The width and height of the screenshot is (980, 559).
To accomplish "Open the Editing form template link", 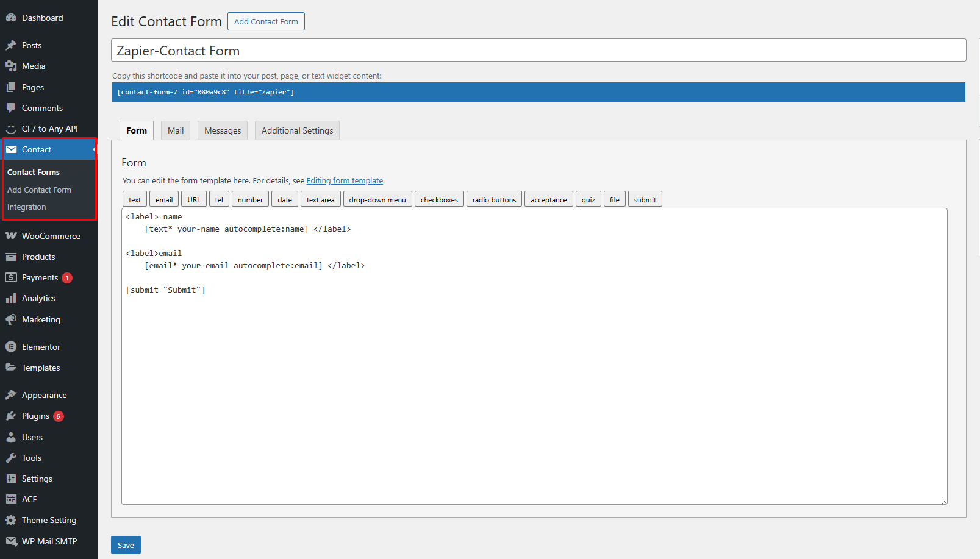I will [345, 181].
